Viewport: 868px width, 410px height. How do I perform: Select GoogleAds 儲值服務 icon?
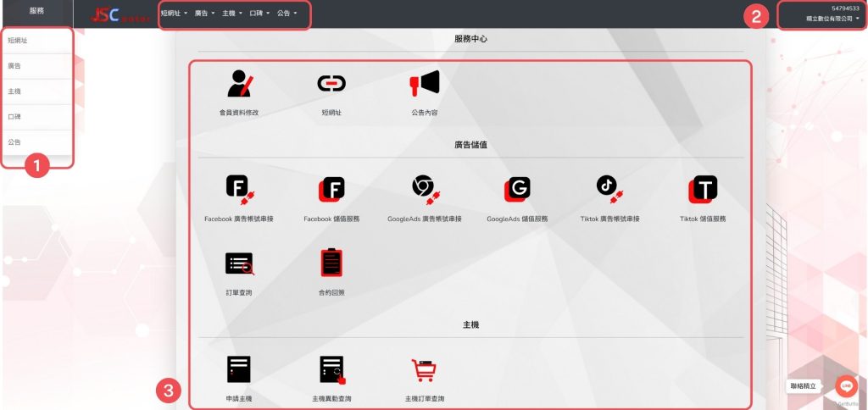coord(517,190)
